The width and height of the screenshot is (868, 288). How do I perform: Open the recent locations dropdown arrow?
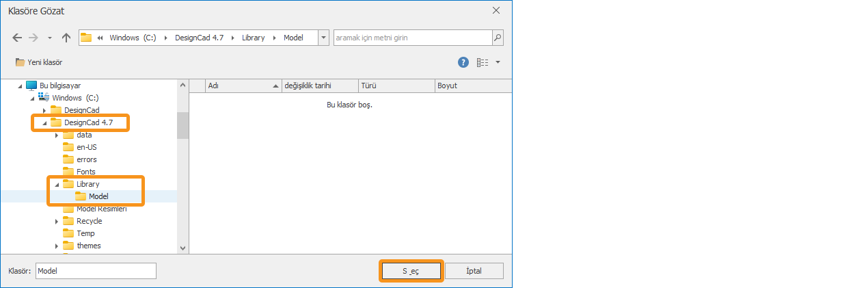click(50, 38)
